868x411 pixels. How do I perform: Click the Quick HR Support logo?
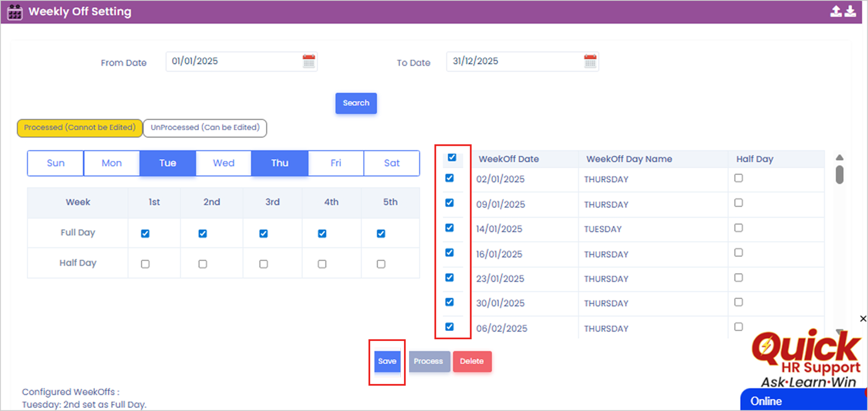pos(808,359)
